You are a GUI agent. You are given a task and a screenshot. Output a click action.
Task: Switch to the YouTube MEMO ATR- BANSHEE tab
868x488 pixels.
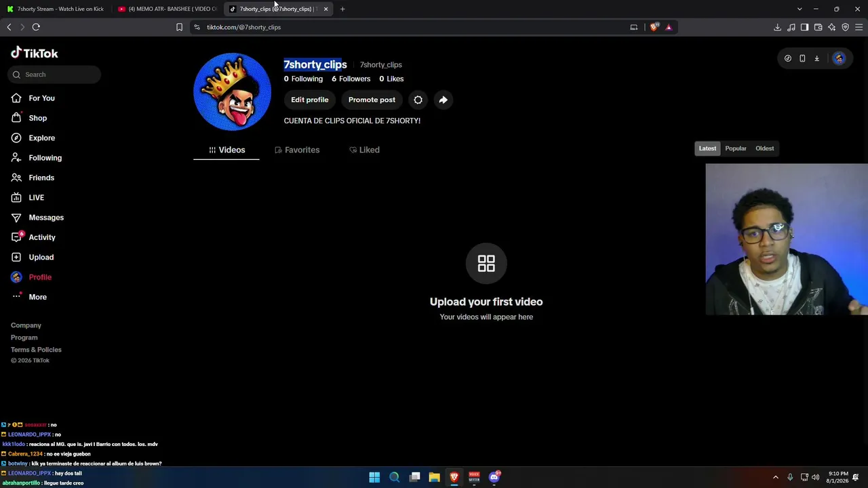pyautogui.click(x=167, y=9)
